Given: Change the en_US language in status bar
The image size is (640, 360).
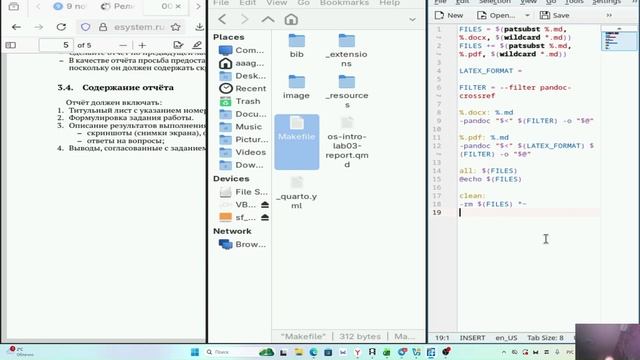Looking at the screenshot, I should [x=506, y=338].
